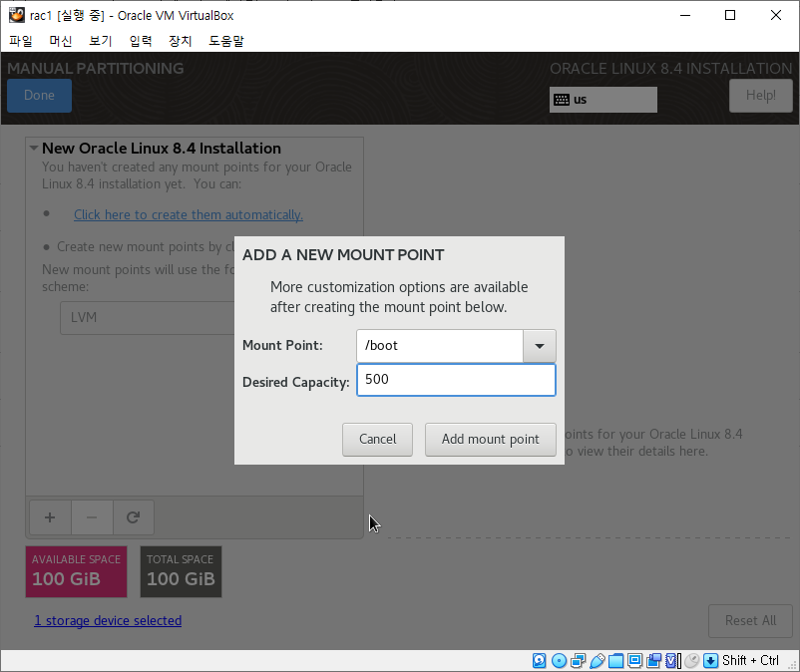The image size is (800, 672).
Task: Open the 보기 menu
Action: pyautogui.click(x=101, y=41)
